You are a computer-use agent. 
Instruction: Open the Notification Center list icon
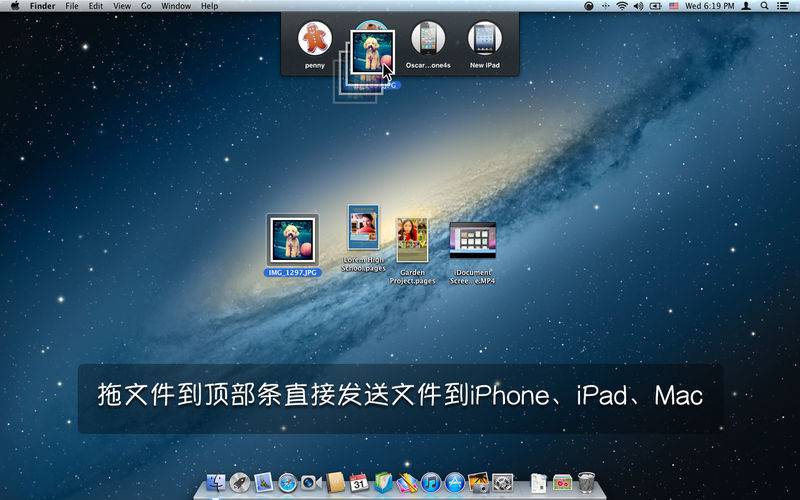782,6
